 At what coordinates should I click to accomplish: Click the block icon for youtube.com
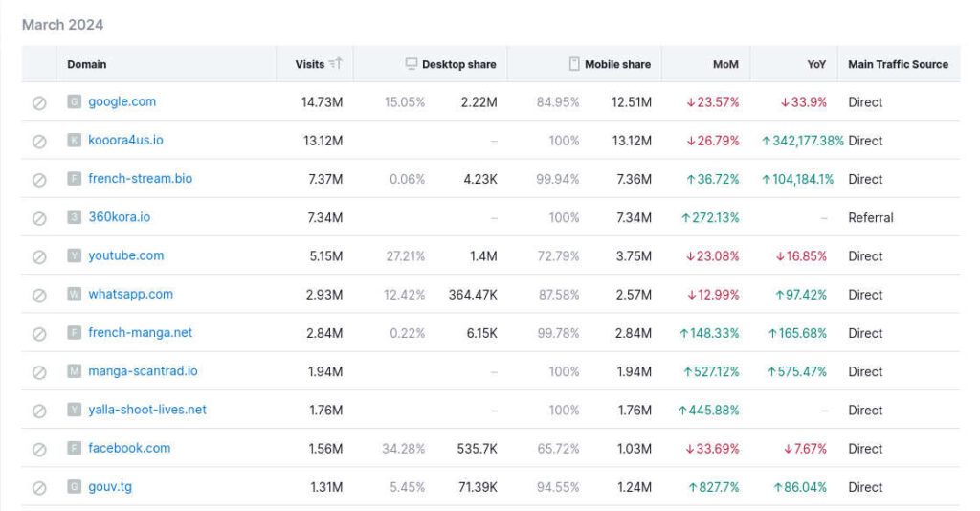point(39,256)
